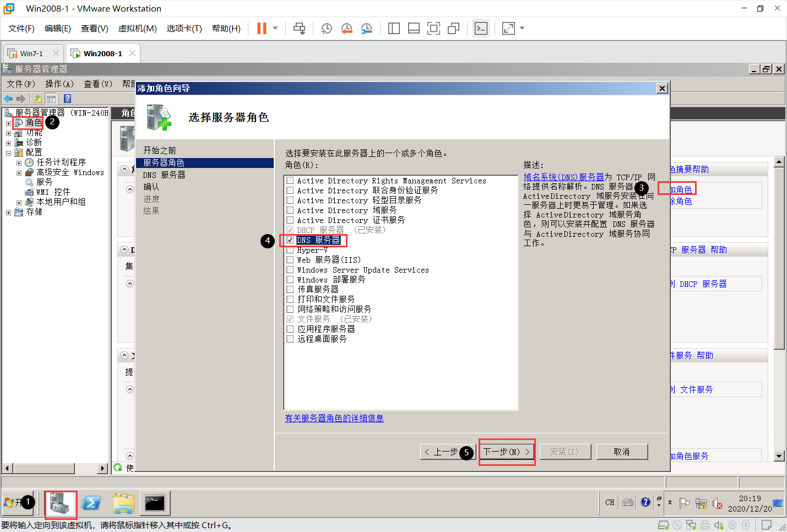
Task: Click the volume icon with red X in tray
Action: (x=717, y=503)
